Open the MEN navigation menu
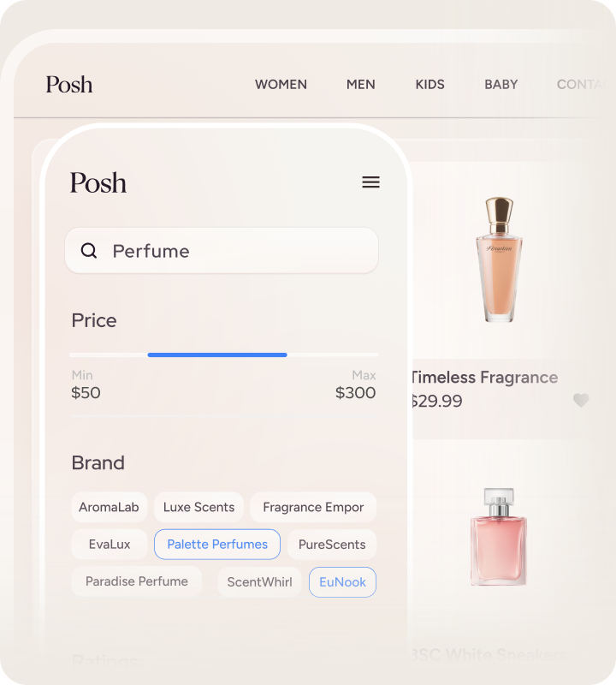The height and width of the screenshot is (685, 616). pyautogui.click(x=360, y=84)
